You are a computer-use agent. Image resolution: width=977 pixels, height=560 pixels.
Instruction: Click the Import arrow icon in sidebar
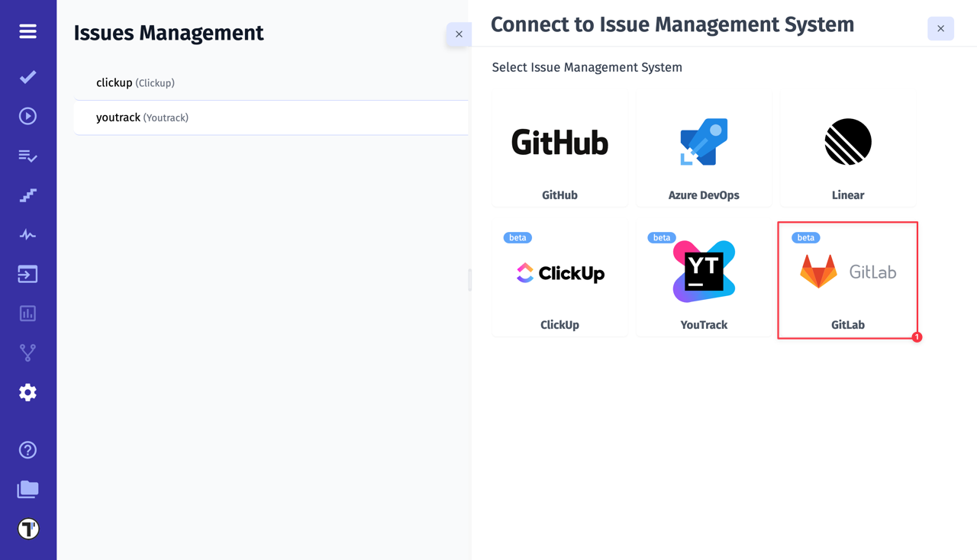coord(27,274)
